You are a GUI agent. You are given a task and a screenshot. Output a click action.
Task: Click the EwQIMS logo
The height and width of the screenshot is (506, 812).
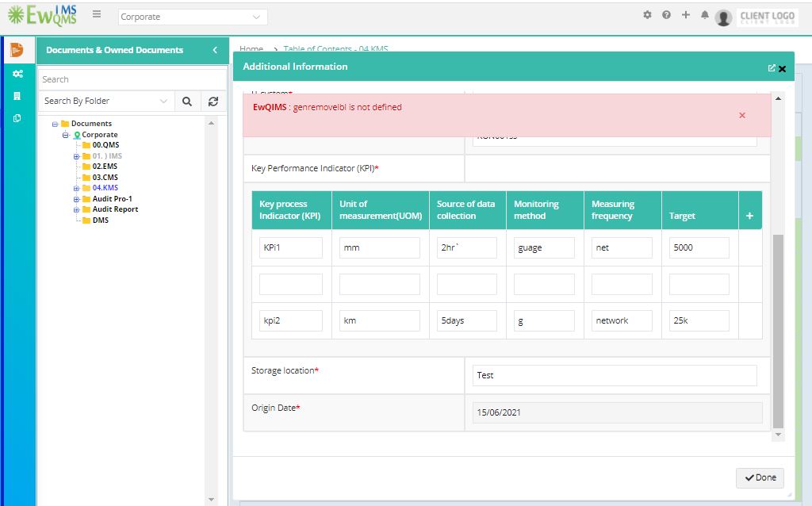pyautogui.click(x=43, y=16)
